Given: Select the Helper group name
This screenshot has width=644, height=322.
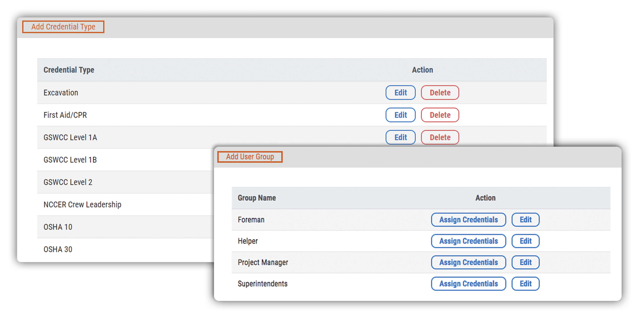Looking at the screenshot, I should [247, 241].
